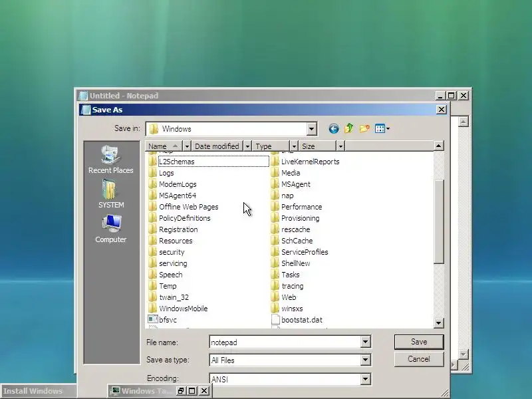Go back using the blue arrow icon
Viewport: 532px width, 399px height.
click(x=334, y=128)
